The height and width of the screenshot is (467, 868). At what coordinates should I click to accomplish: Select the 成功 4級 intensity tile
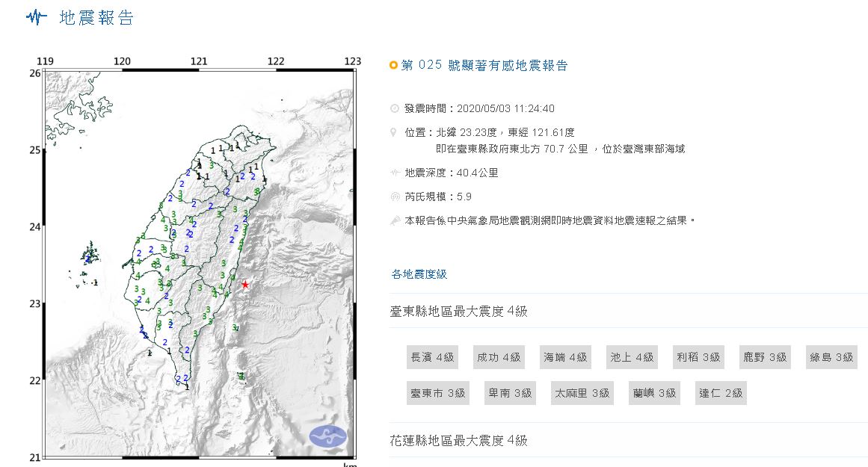tap(499, 357)
